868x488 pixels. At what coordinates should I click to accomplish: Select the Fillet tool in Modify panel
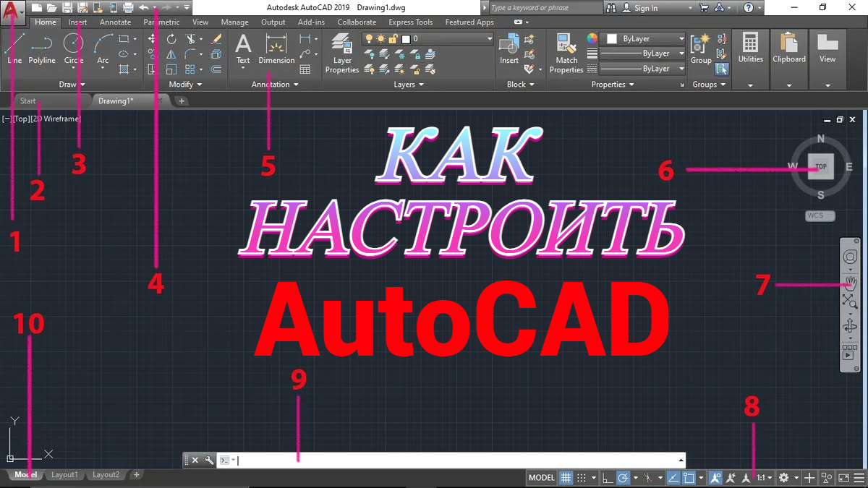pos(190,54)
